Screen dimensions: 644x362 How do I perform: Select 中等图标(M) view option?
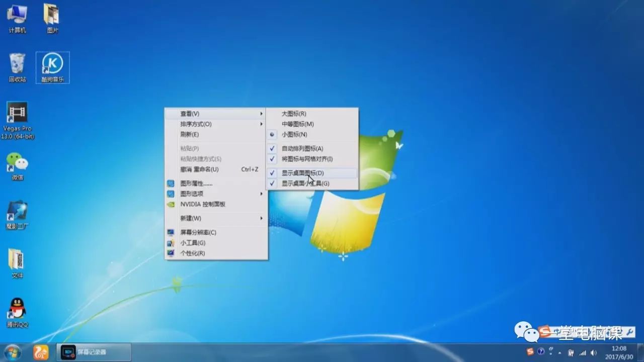[x=312, y=124]
